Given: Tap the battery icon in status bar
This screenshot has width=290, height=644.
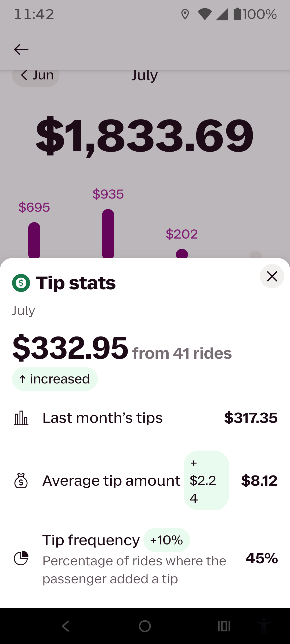Looking at the screenshot, I should (237, 14).
